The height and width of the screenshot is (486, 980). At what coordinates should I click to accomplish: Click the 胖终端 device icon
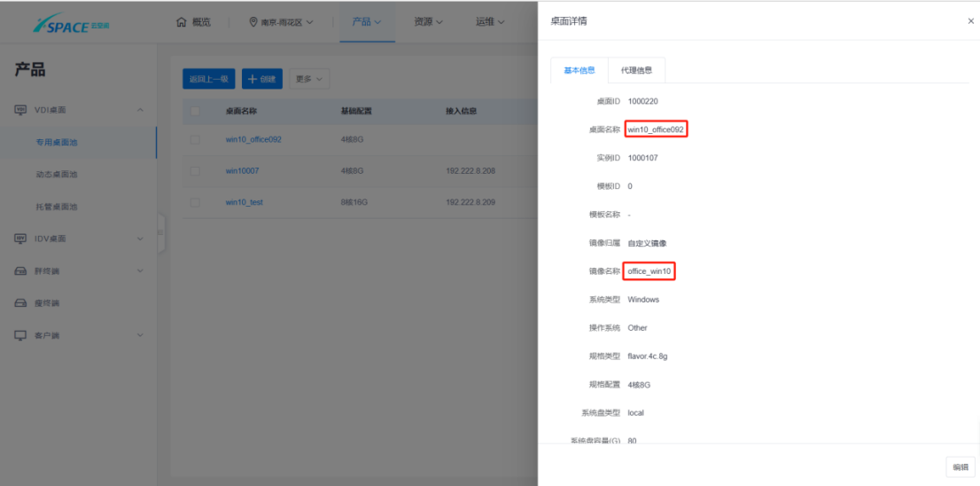point(20,271)
